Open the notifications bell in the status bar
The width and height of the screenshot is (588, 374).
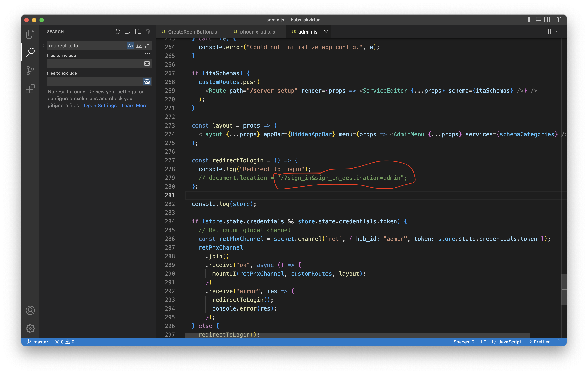(x=559, y=342)
